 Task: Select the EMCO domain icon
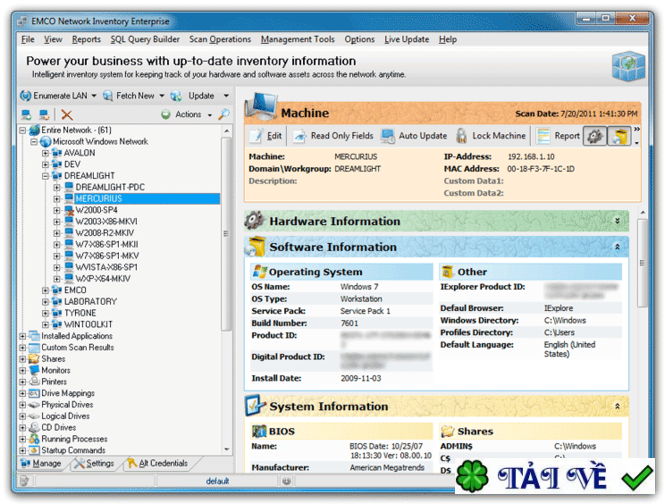57,290
